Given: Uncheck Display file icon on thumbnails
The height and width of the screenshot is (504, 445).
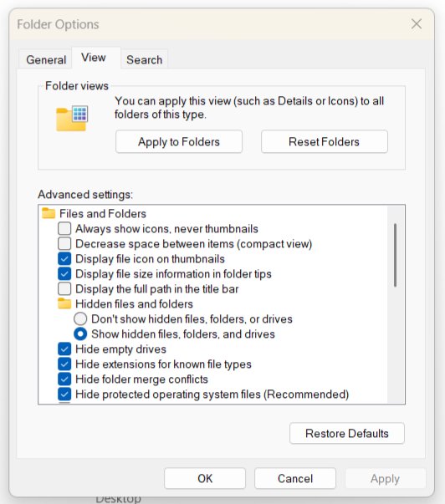Looking at the screenshot, I should tap(64, 259).
